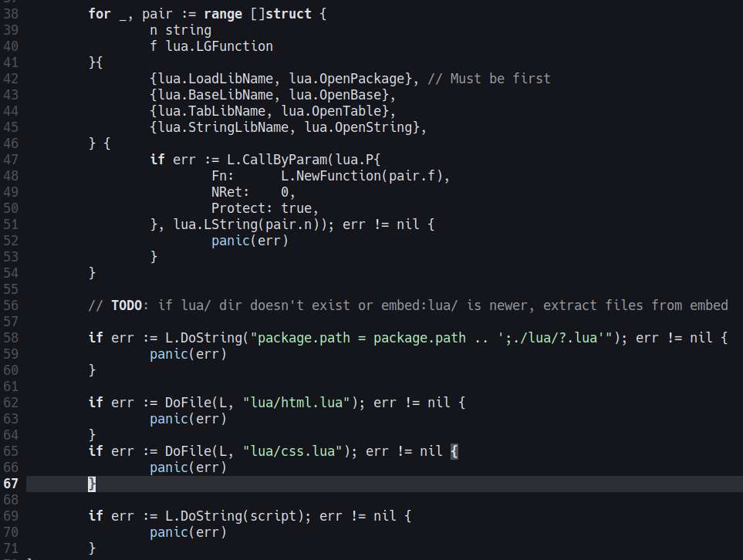743x560 pixels.
Task: Click 'lua.StringLibName' on line 45
Action: [223, 127]
